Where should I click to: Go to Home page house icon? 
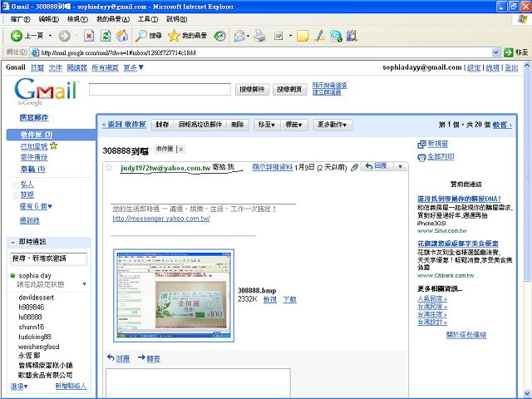(x=122, y=36)
